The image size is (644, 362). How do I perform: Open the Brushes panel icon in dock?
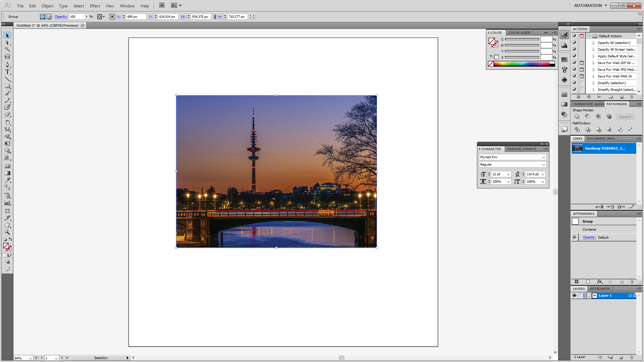(x=565, y=69)
